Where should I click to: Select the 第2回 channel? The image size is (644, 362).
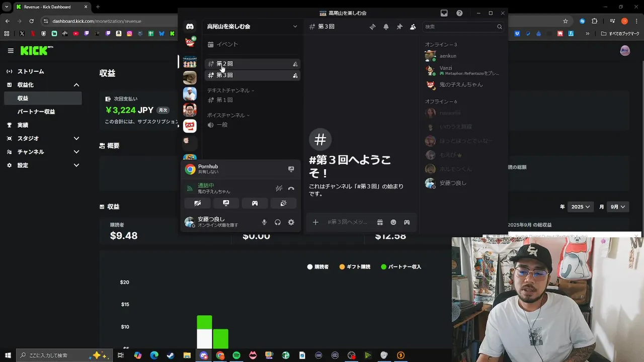(x=252, y=64)
